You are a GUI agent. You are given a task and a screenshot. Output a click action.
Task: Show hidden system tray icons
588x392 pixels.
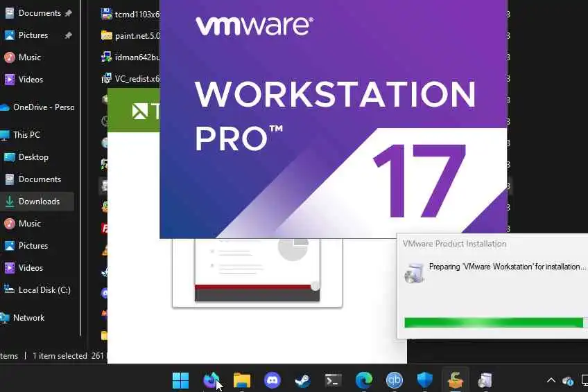coord(551,380)
